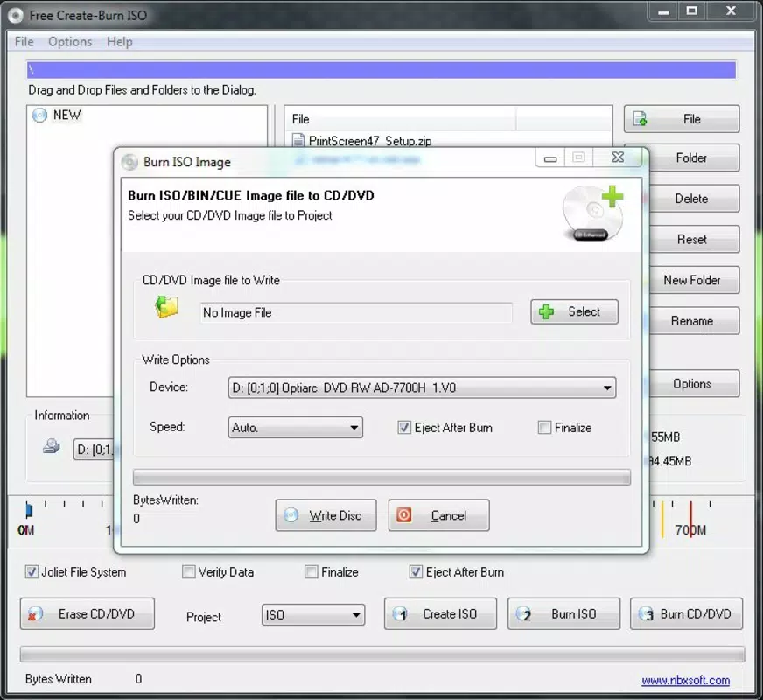Click the red 700M marker on capacity ruler
The height and width of the screenshot is (700, 763).
[x=690, y=519]
